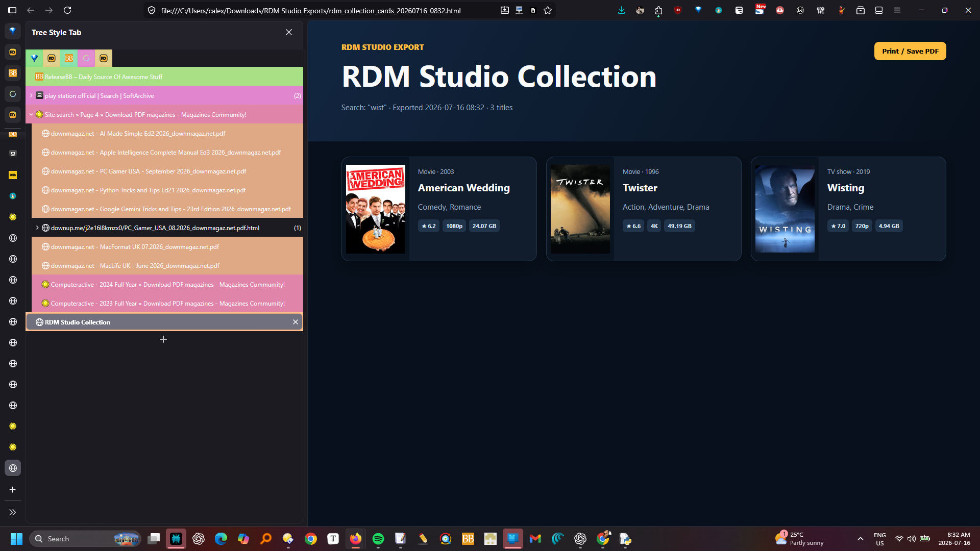
Task: Go back to previous page
Action: click(x=31, y=10)
